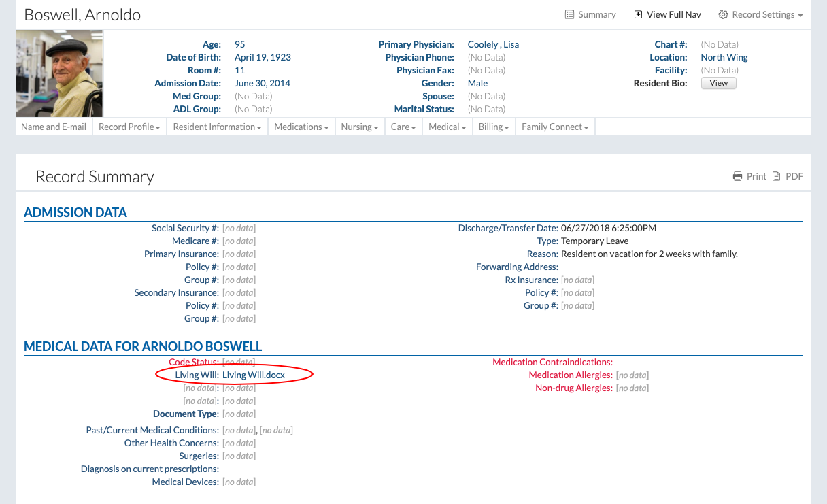Click the printer icon beside Print
This screenshot has width=827, height=504.
click(738, 177)
